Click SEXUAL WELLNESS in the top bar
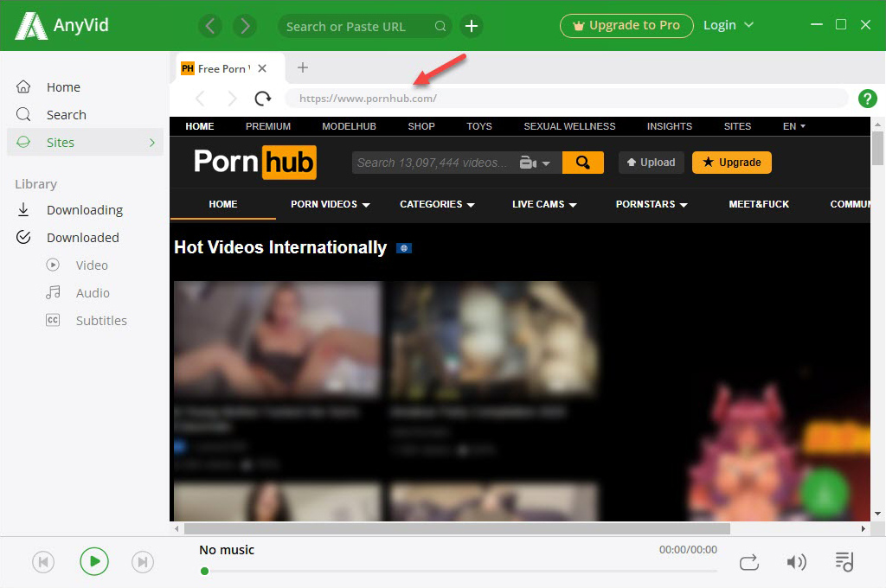 [x=569, y=126]
